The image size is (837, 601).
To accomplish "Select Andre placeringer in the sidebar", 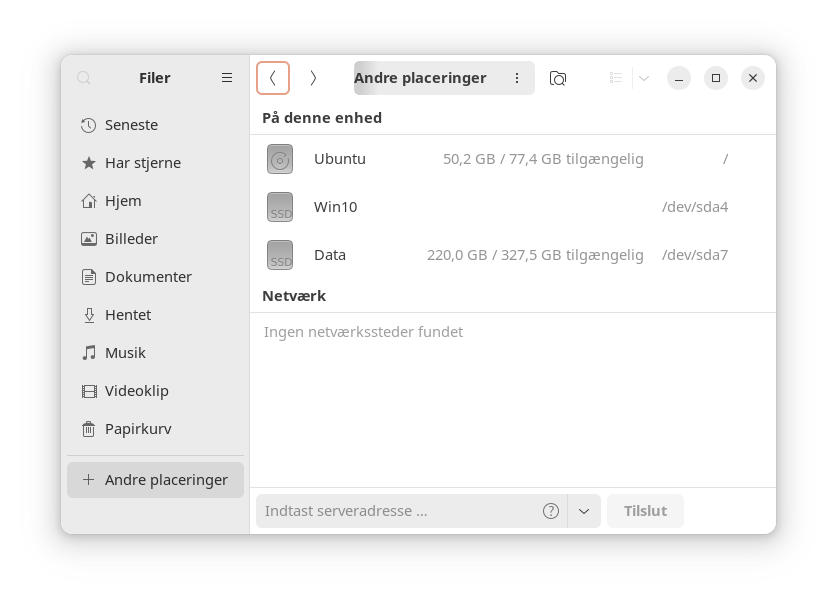I will pyautogui.click(x=156, y=480).
